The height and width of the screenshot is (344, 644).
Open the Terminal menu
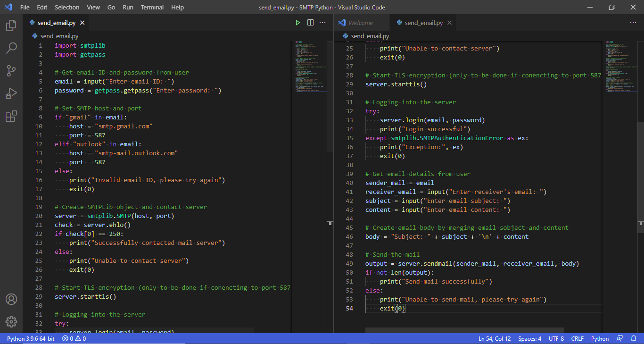point(152,8)
